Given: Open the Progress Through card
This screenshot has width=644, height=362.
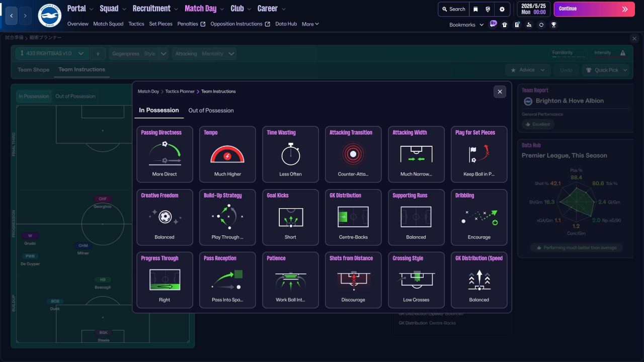Looking at the screenshot, I should tap(165, 280).
